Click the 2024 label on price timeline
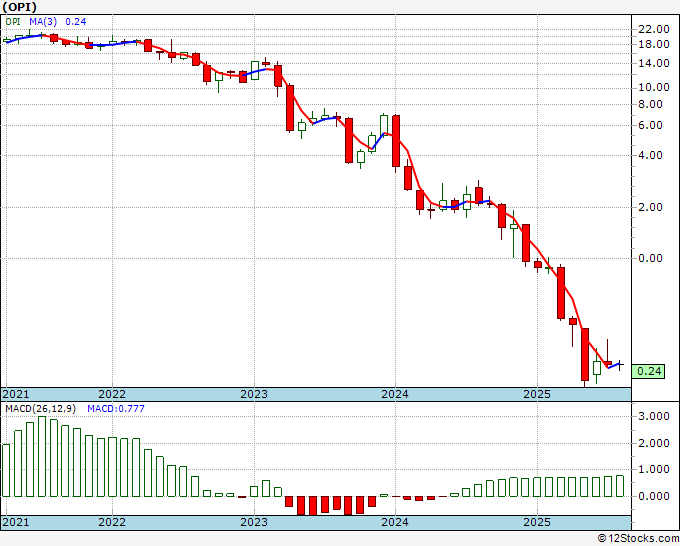The height and width of the screenshot is (546, 680). pos(395,394)
